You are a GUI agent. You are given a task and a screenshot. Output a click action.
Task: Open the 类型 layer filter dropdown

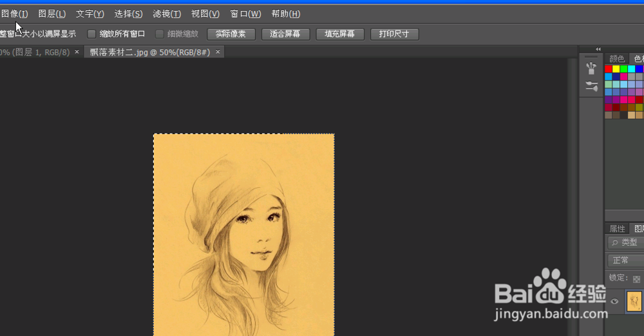tap(626, 242)
